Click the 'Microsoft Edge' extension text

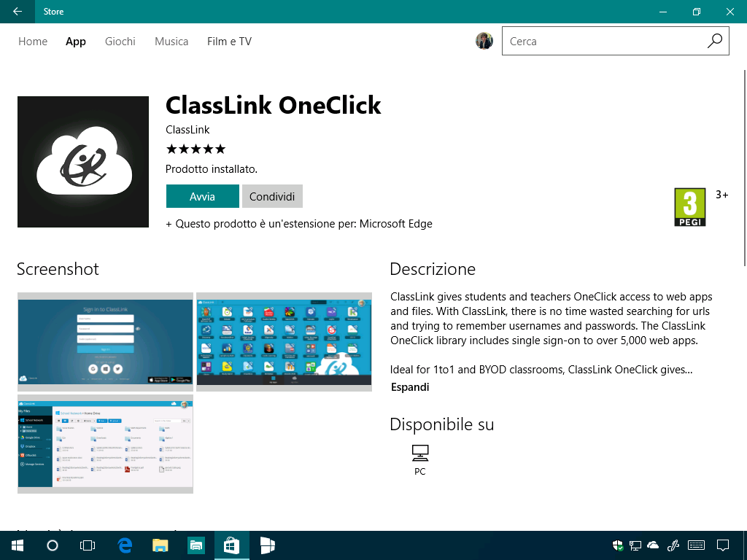pos(396,224)
